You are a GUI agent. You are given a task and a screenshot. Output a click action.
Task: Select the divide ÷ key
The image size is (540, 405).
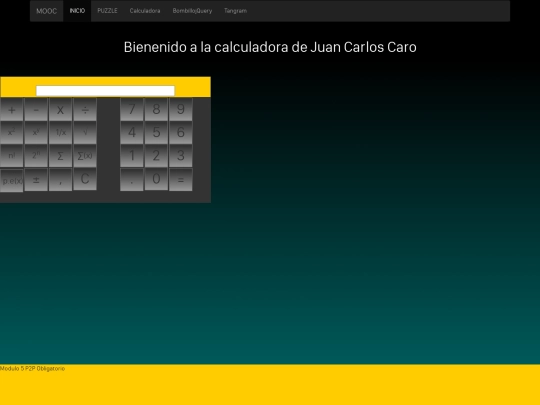85,110
